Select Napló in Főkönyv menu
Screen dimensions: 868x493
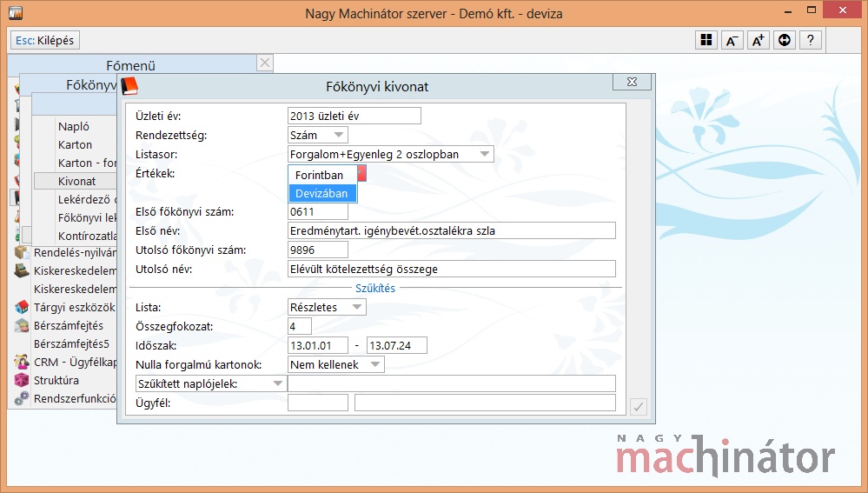[74, 126]
